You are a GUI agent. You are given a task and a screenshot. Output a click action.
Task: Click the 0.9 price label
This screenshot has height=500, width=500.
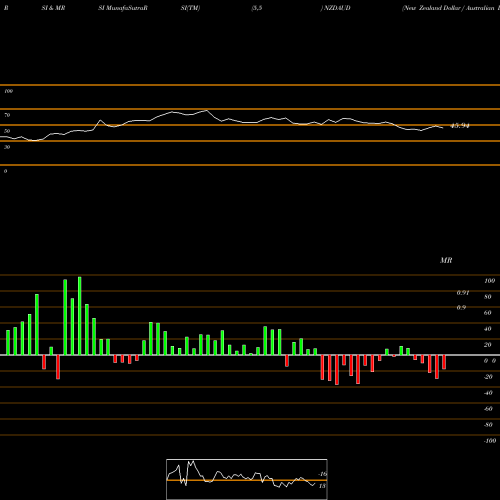[x=461, y=307]
